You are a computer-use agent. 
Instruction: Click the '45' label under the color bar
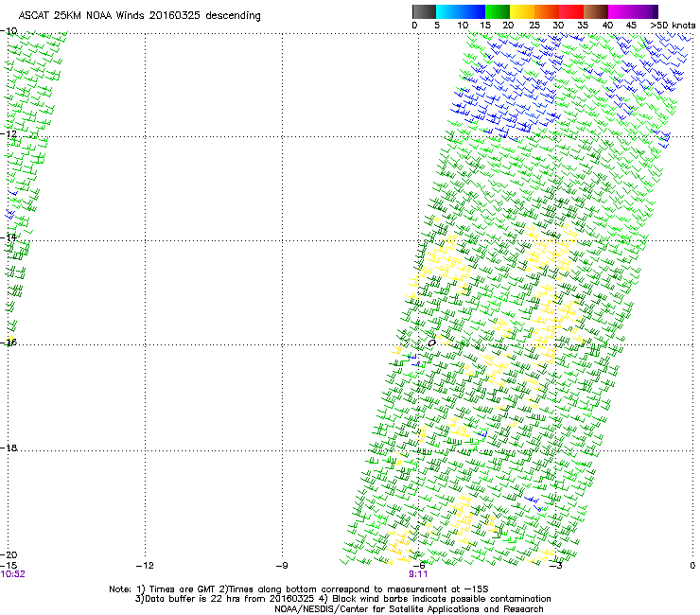pos(631,26)
